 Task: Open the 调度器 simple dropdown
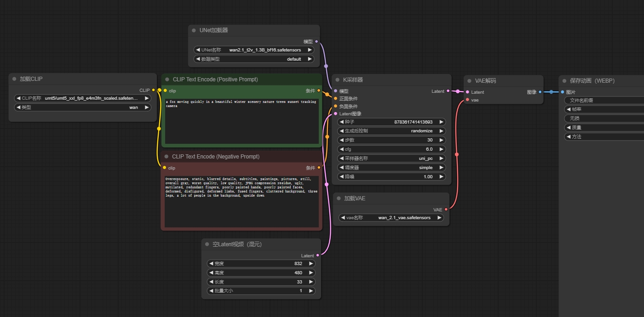[391, 168]
